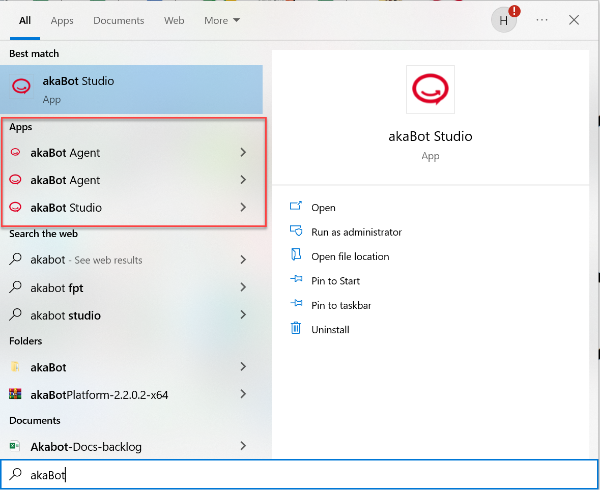Click the large akaBot Studio logo in preview pane
600x490 pixels.
430,90
